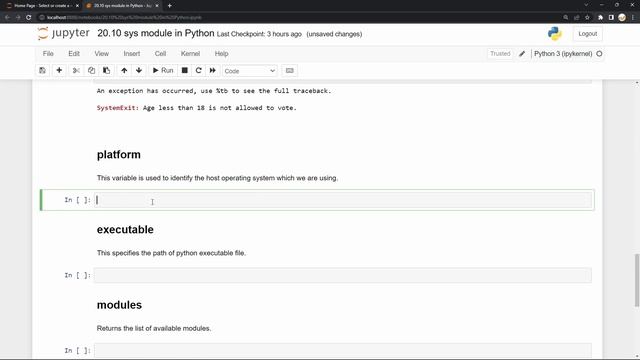Image resolution: width=640 pixels, height=360 pixels.
Task: Open the Edit menu
Action: (74, 53)
